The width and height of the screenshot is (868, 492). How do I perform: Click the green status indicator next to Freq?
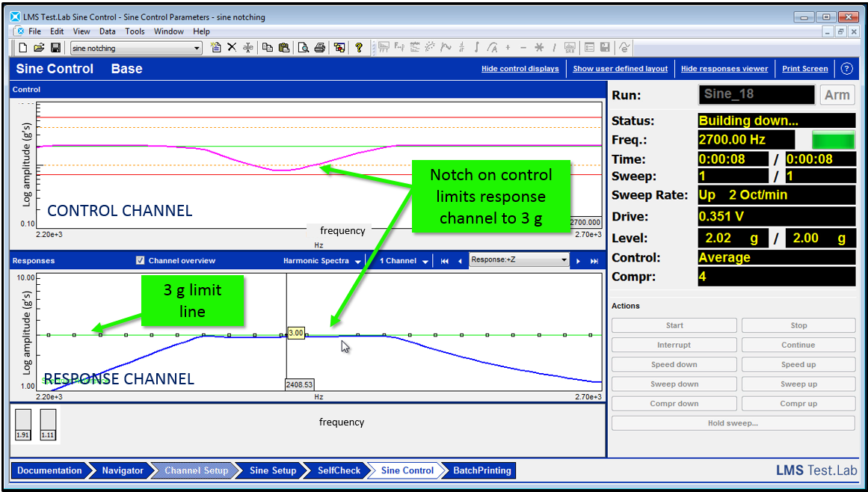(x=834, y=140)
